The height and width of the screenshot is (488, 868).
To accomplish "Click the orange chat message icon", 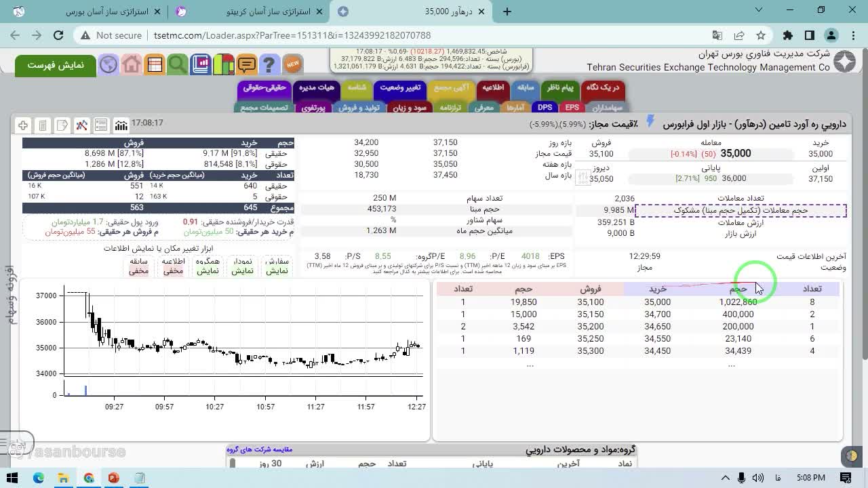I will click(x=247, y=64).
